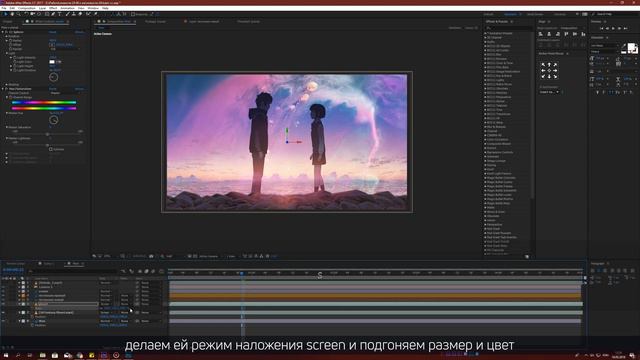Open font family dropdown in Character panel
Image resolution: width=640 pixels, height=360 pixels.
[x=604, y=46]
